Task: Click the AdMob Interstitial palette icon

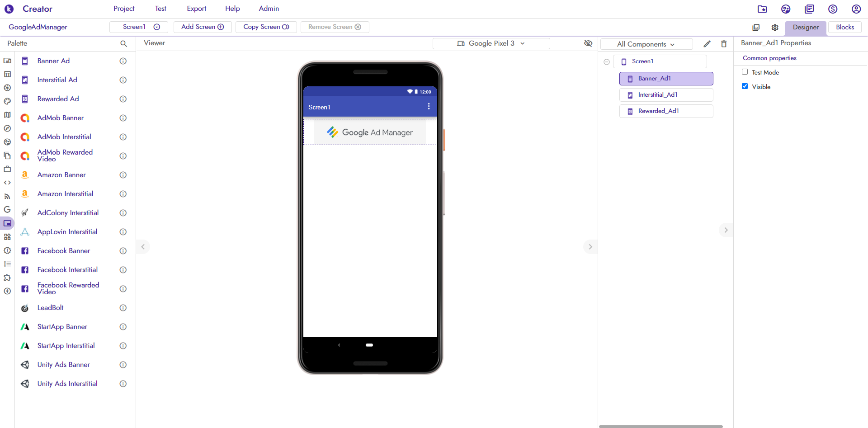Action: 25,137
